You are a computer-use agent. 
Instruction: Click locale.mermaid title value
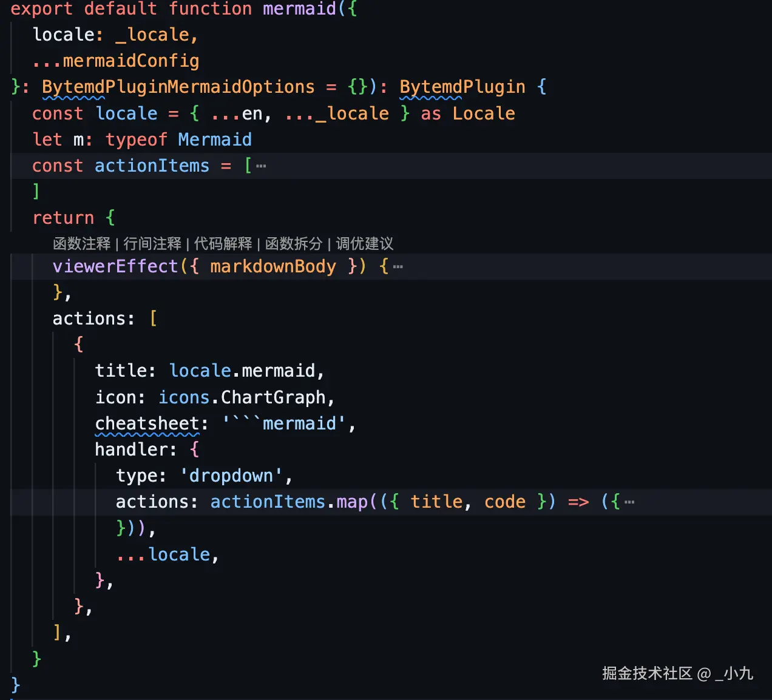tap(242, 371)
